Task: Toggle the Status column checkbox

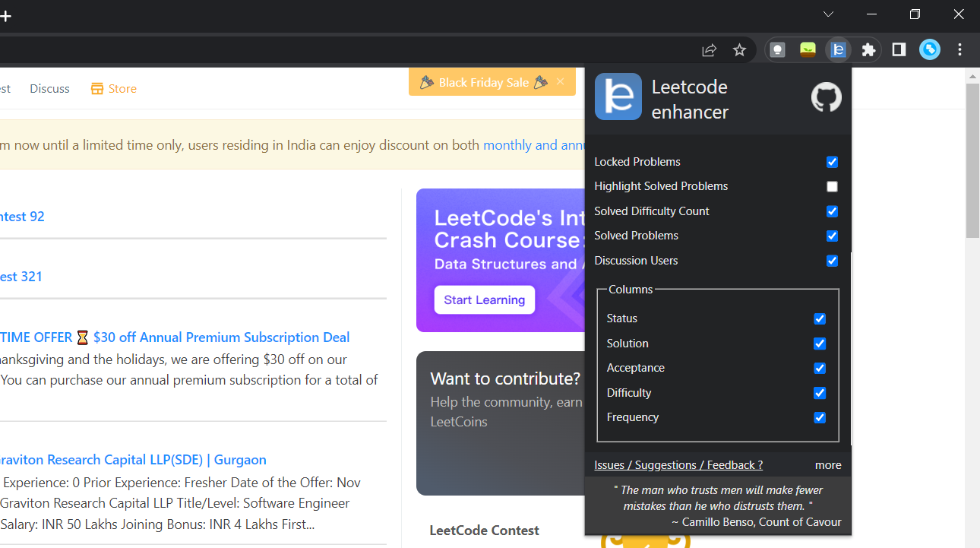Action: pyautogui.click(x=820, y=318)
